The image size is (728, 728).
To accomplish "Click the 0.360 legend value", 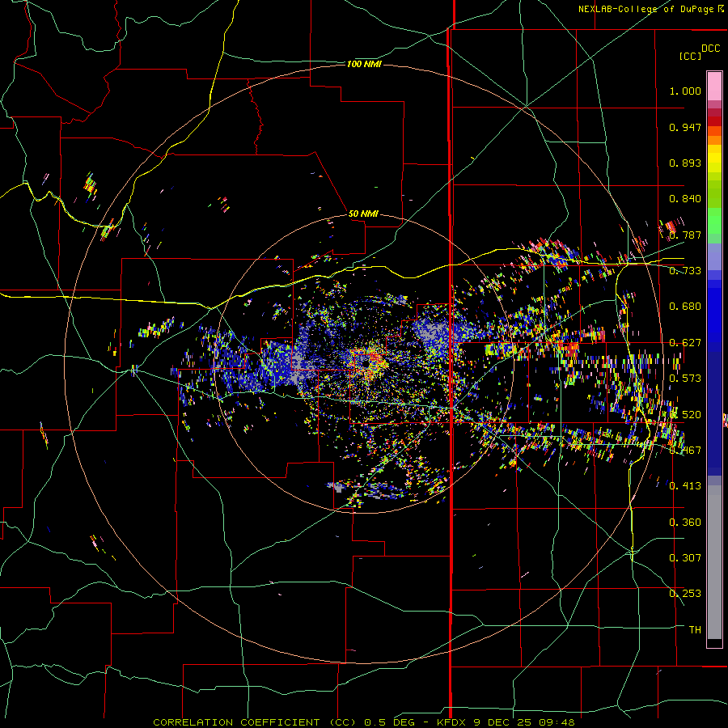I will (685, 523).
